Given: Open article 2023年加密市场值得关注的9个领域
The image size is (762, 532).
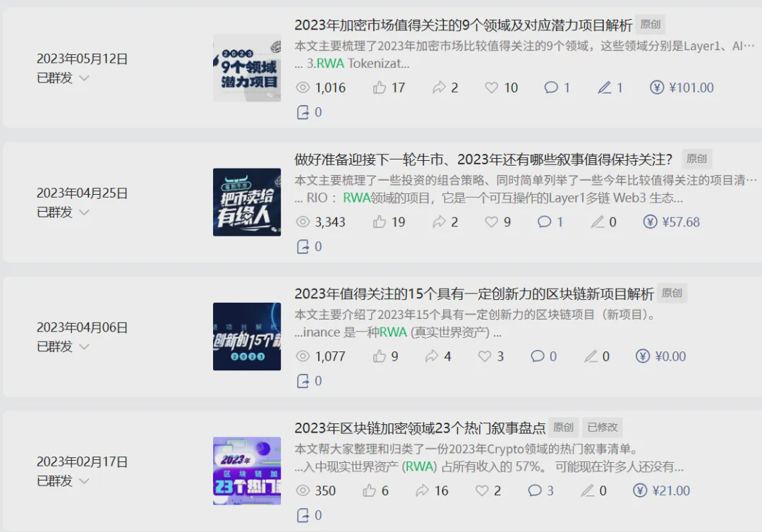Looking at the screenshot, I should click(463, 25).
